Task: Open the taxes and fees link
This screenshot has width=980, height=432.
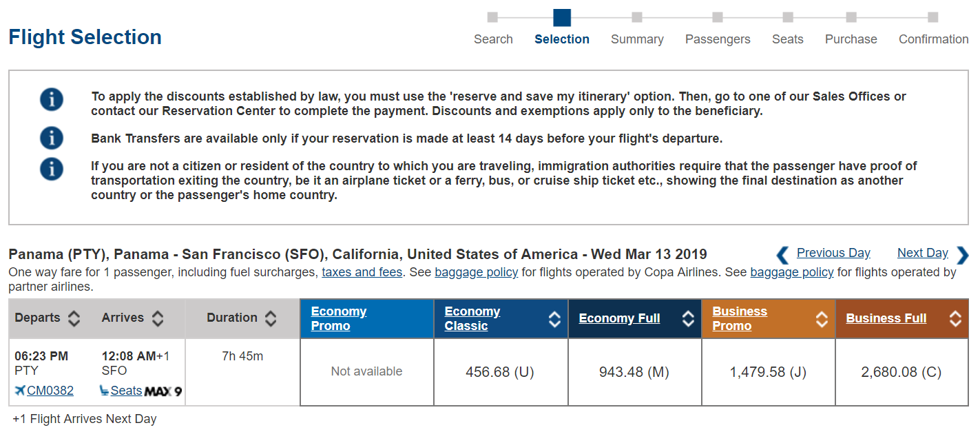Action: coord(362,272)
